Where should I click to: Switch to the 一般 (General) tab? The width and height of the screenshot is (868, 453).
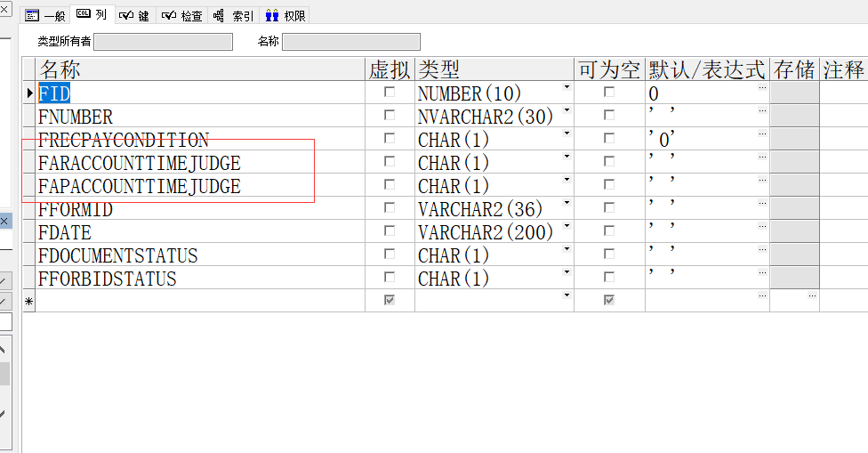(x=45, y=15)
